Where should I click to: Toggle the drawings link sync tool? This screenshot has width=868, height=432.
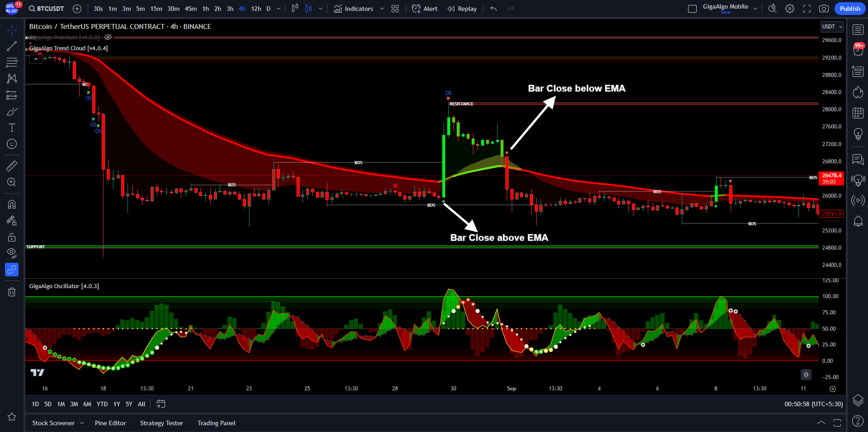[12, 270]
